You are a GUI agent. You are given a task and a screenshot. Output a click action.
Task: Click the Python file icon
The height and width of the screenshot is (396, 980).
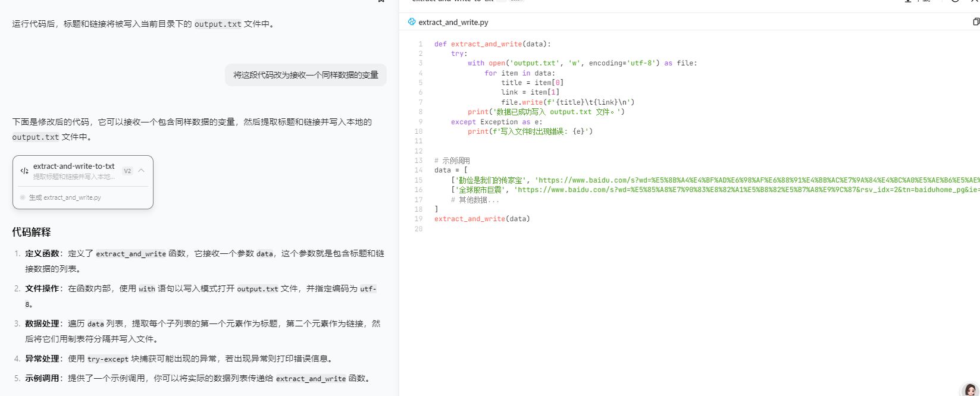tap(412, 22)
